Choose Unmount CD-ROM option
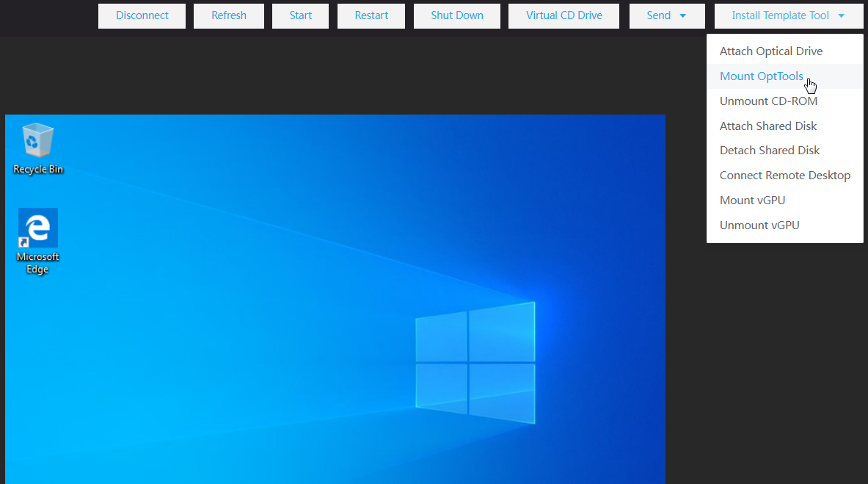This screenshot has width=868, height=484. pos(785,101)
